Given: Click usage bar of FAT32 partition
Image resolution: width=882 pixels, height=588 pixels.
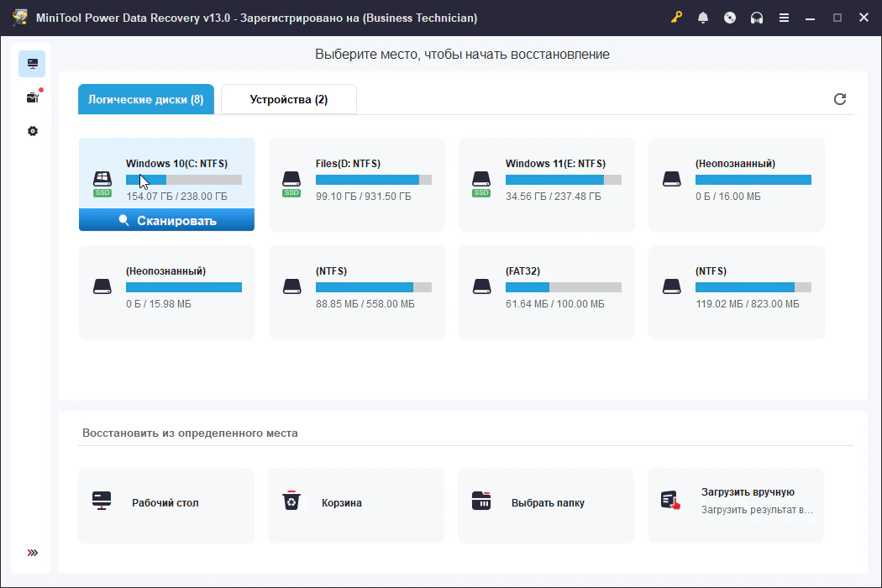Looking at the screenshot, I should (564, 287).
